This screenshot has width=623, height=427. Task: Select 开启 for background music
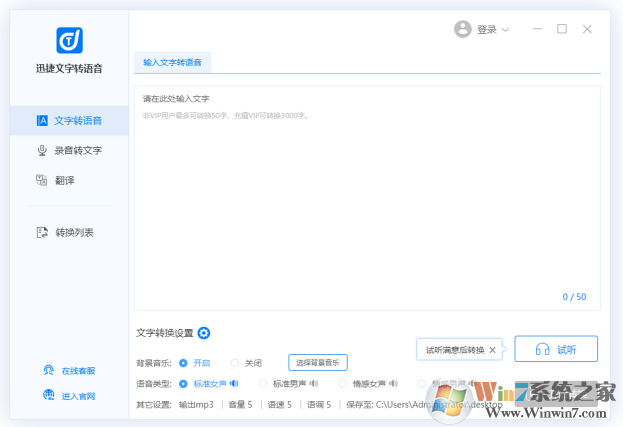click(x=183, y=363)
